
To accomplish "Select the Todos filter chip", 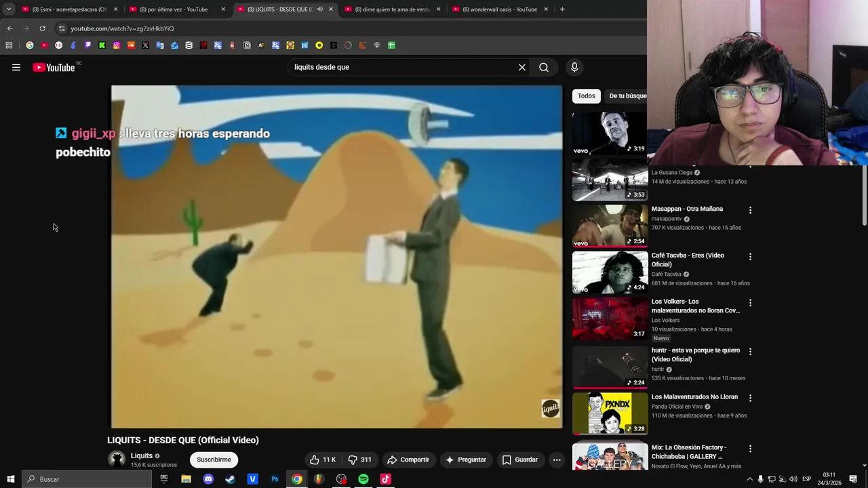I will (587, 96).
